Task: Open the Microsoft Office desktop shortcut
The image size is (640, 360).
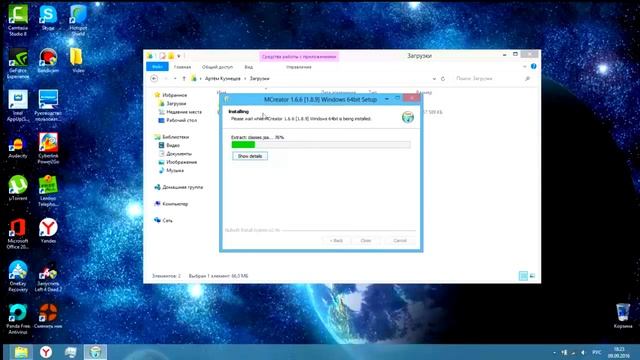Action: (18, 233)
